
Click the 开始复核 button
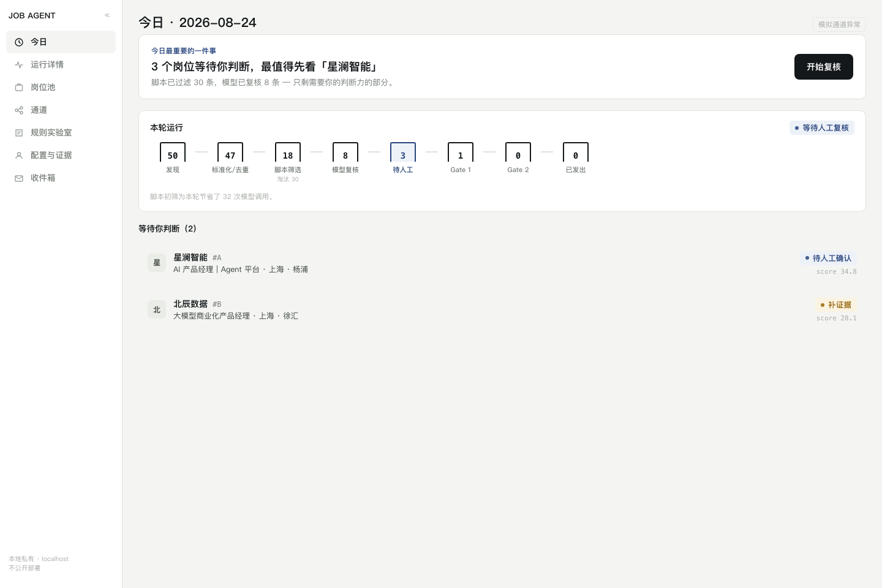824,67
